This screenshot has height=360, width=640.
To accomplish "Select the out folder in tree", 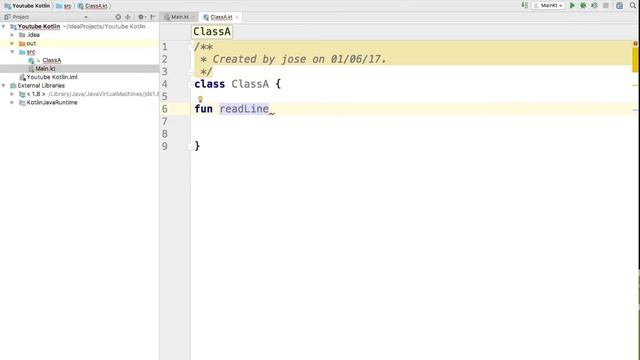I will point(31,43).
